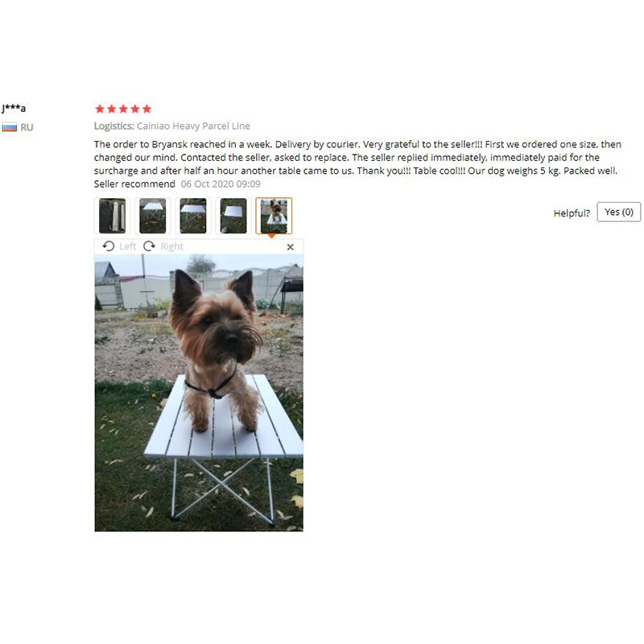Image resolution: width=644 pixels, height=644 pixels.
Task: Rotate the photo left using the counterclockwise arrow
Action: coord(109,246)
